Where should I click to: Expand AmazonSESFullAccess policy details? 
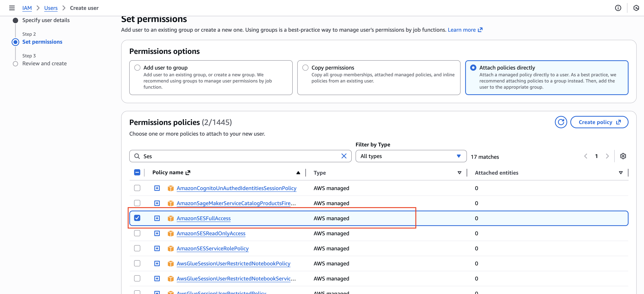(157, 218)
